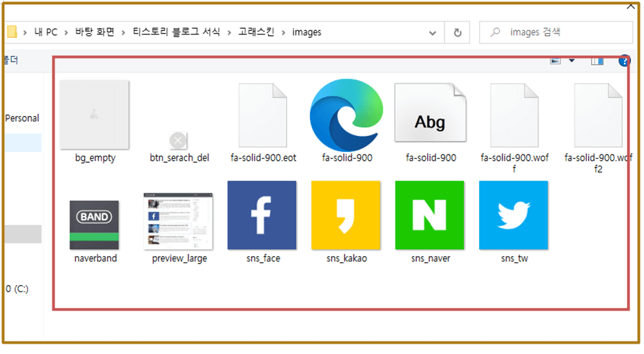This screenshot has height=354, width=644.
Task: Select the (C:) drive in sidebar
Action: point(17,288)
